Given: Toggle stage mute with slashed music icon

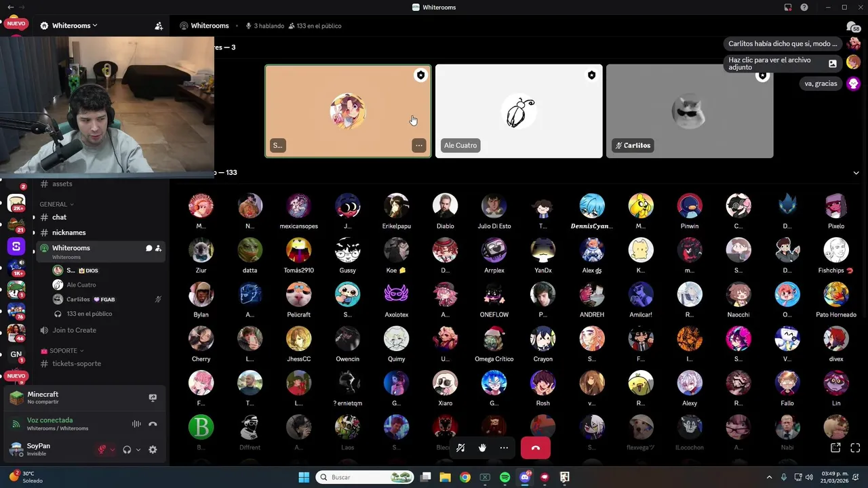Looking at the screenshot, I should pos(460,448).
